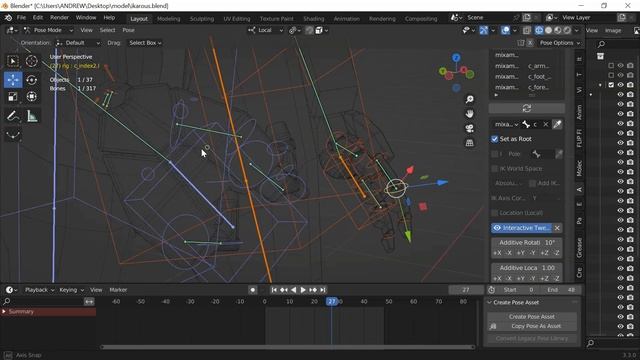
Task: Click the auto keying record button
Action: pyautogui.click(x=253, y=290)
